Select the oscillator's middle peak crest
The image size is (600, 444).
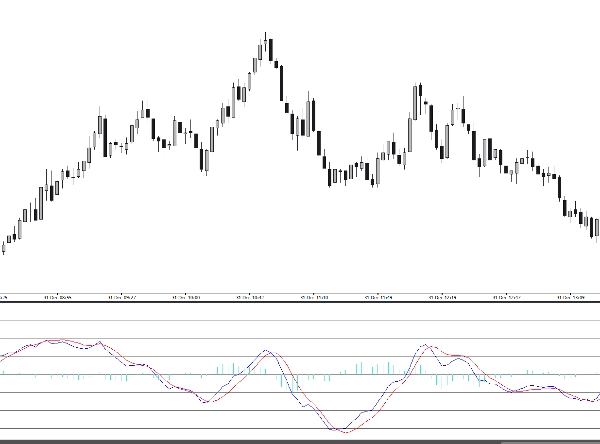click(267, 352)
